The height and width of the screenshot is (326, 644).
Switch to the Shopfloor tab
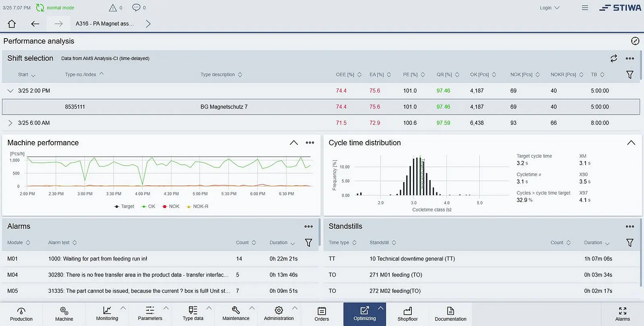[407, 314]
